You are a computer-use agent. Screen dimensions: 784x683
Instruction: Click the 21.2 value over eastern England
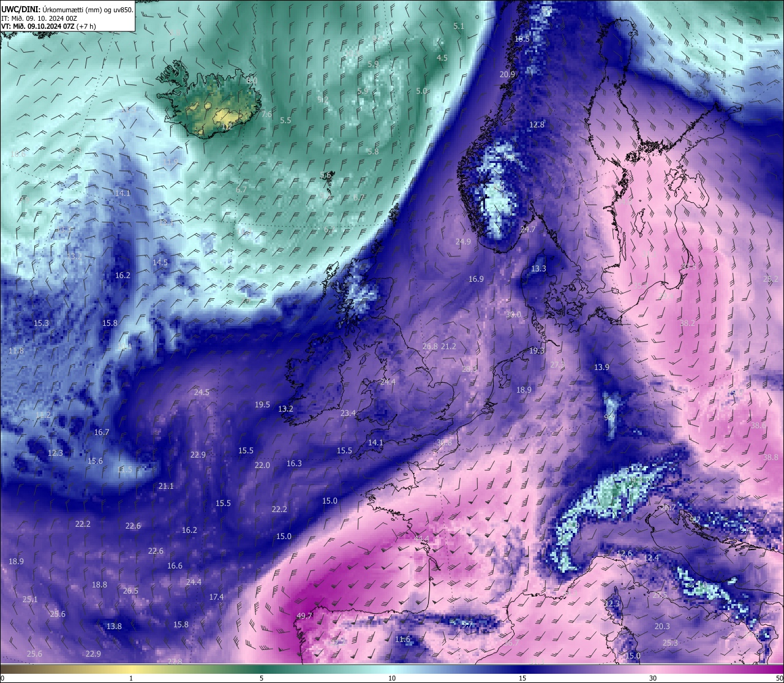448,347
